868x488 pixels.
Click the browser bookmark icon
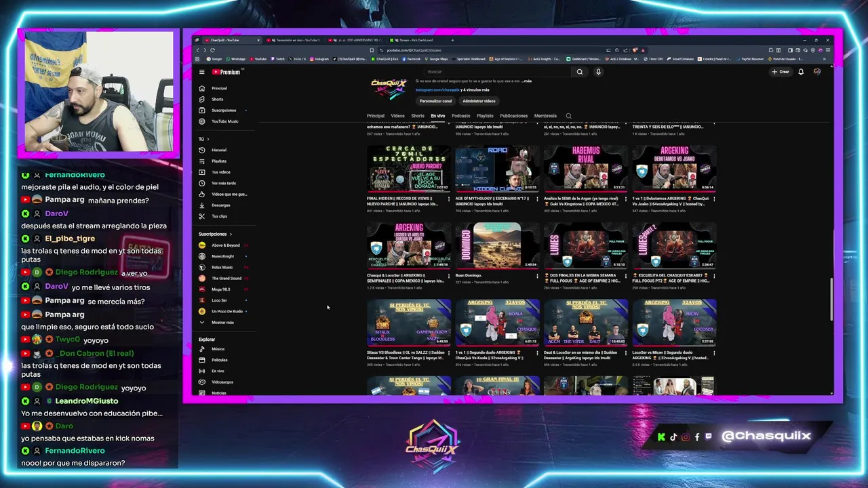pyautogui.click(x=372, y=50)
